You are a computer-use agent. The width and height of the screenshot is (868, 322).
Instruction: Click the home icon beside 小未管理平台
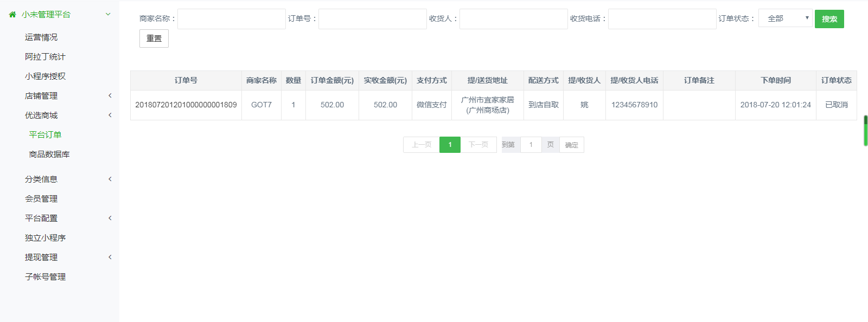coord(12,15)
